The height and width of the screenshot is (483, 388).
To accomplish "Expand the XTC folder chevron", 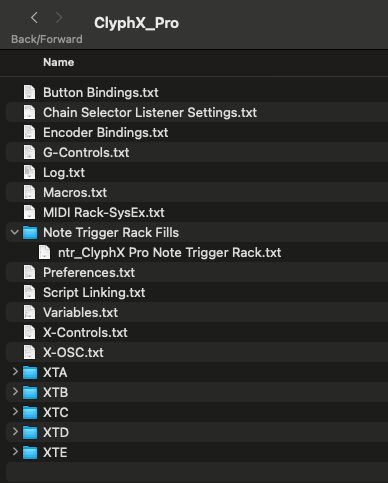I will (x=15, y=411).
